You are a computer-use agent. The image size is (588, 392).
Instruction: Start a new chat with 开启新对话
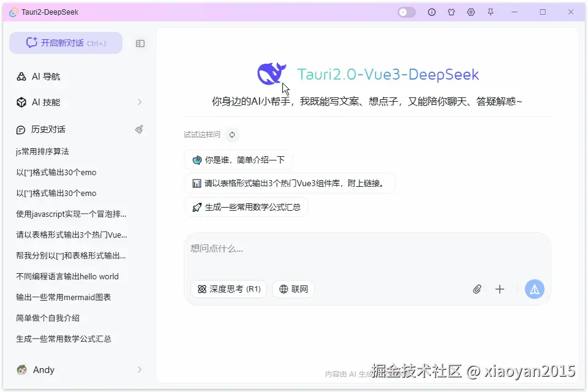pyautogui.click(x=66, y=42)
